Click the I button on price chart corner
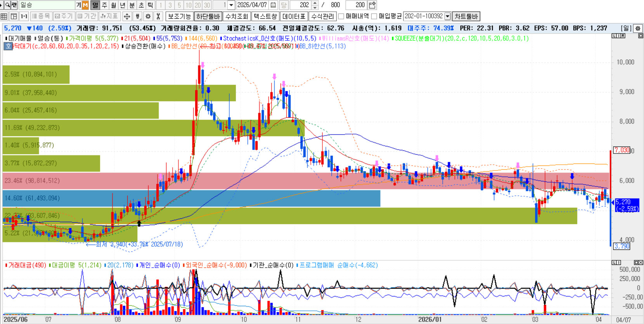This screenshot has width=644, height=324. [x=618, y=36]
